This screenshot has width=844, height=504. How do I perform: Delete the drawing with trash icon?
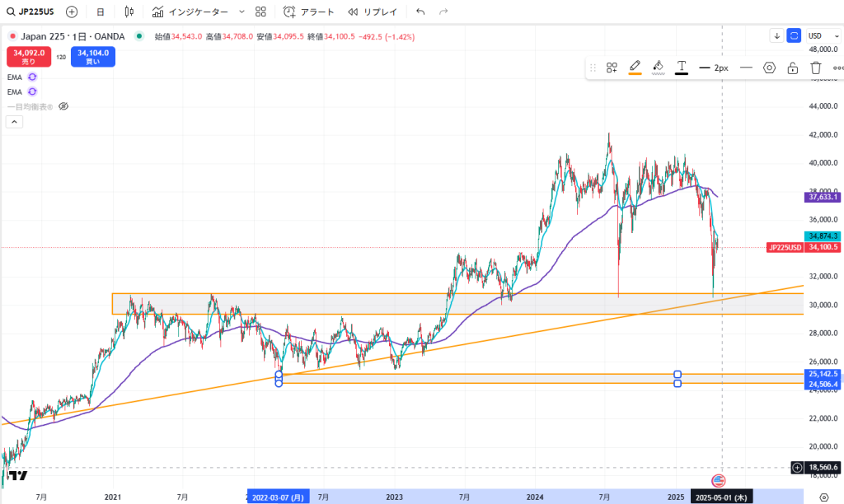[815, 68]
